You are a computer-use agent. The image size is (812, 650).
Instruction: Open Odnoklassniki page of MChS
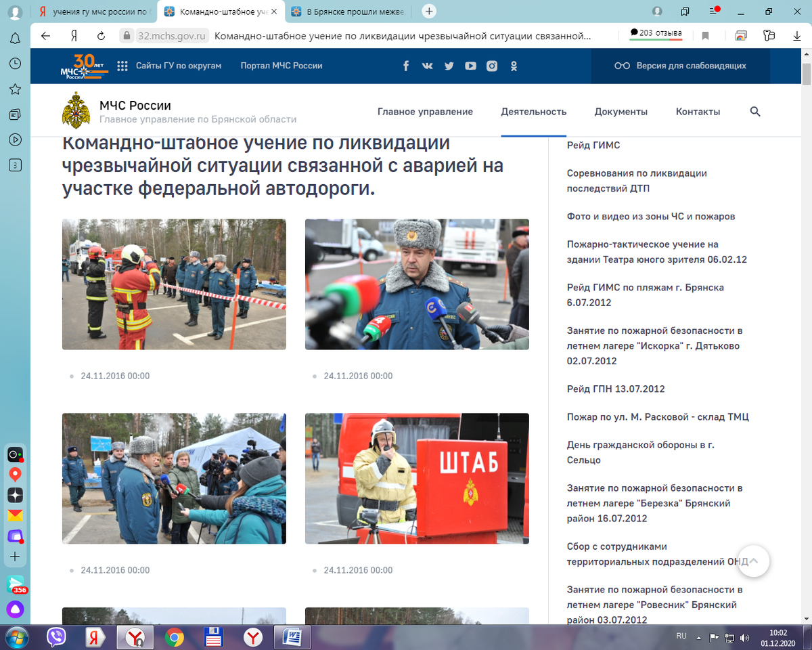point(514,66)
